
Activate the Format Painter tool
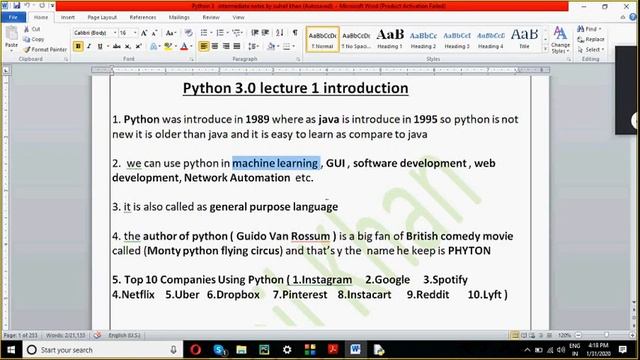pos(45,49)
